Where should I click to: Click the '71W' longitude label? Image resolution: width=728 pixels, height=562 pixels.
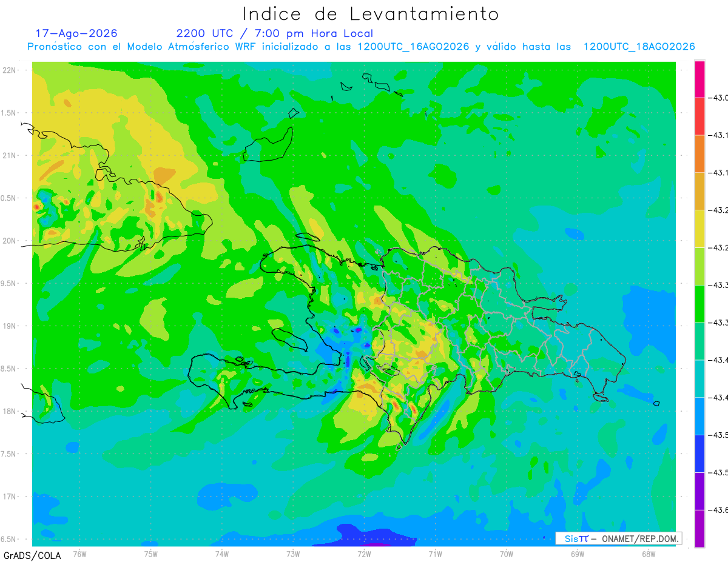click(x=435, y=554)
